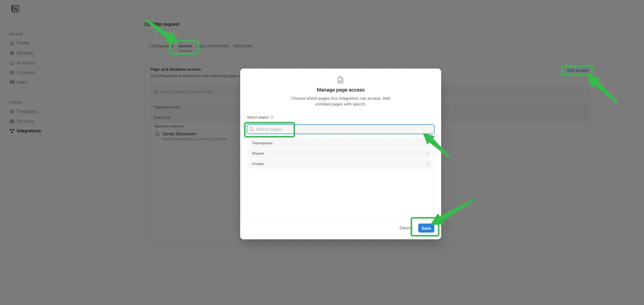The height and width of the screenshot is (305, 644).
Task: Open Profile from the sidebar icon
Action: 12,43
